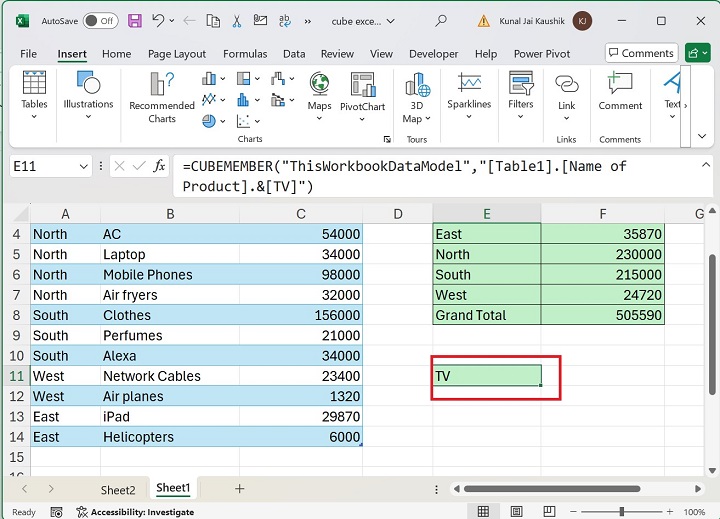
Task: Open Recommended Charts
Action: 161,97
